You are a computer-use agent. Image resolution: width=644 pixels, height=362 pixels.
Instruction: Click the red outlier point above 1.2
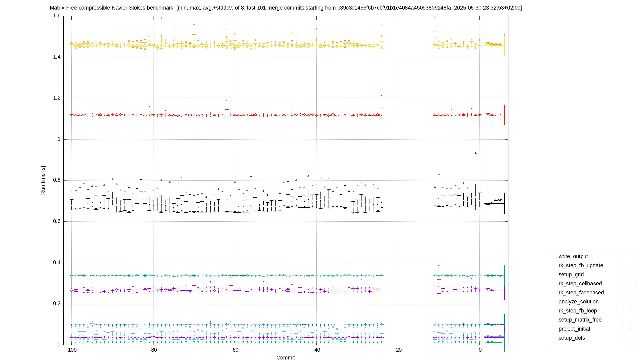382,95
